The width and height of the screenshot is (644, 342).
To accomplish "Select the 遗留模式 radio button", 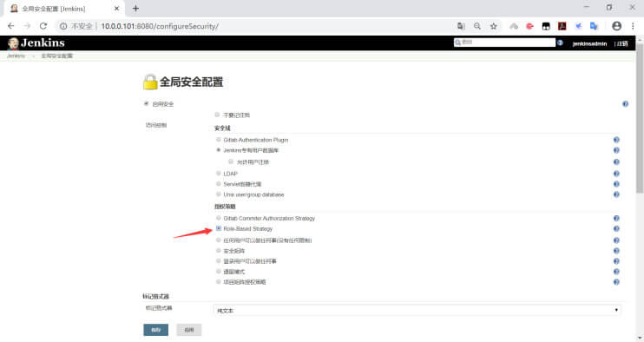I will (219, 271).
